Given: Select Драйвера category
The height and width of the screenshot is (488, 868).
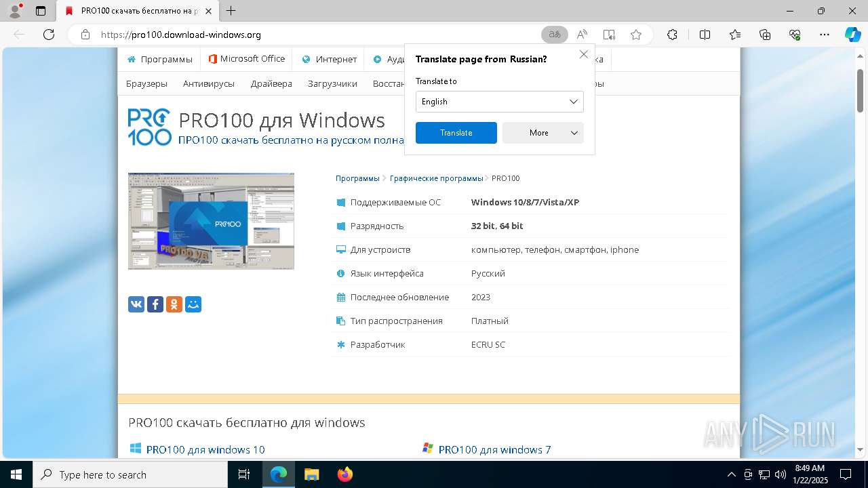Looking at the screenshot, I should (x=271, y=83).
